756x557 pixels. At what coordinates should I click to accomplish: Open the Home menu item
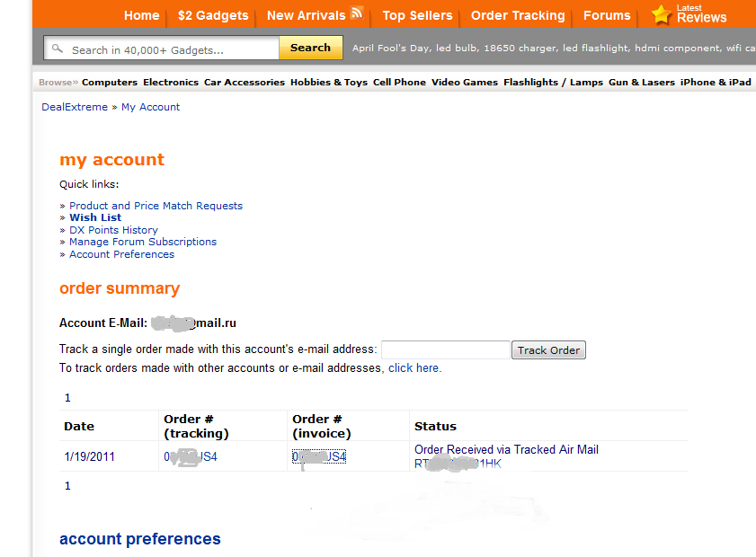click(141, 15)
